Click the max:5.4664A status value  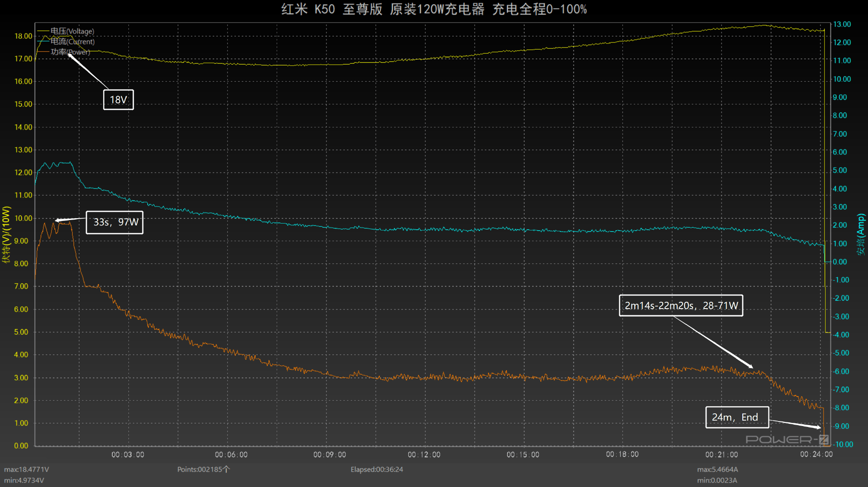pyautogui.click(x=717, y=469)
